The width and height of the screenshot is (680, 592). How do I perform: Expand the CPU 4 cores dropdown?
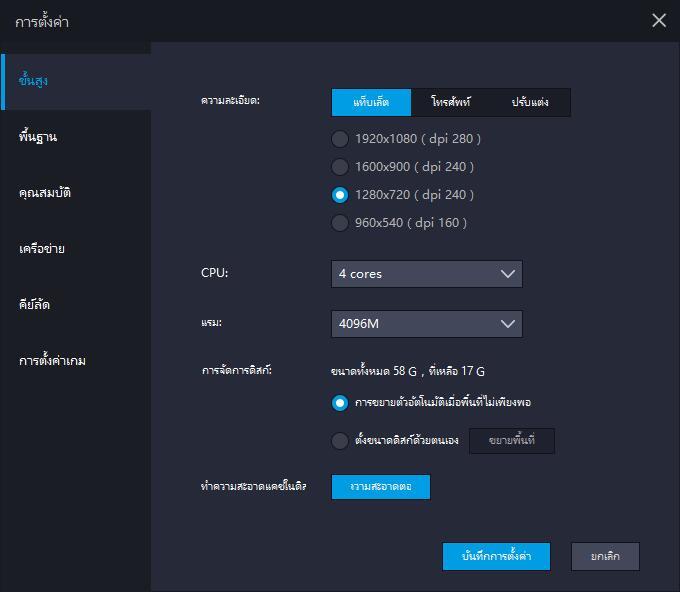point(427,274)
